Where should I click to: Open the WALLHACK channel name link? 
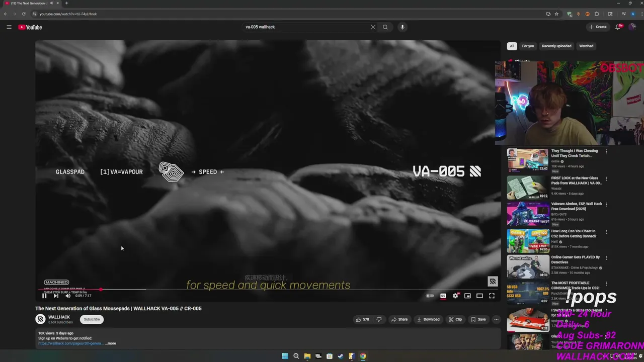(59, 317)
